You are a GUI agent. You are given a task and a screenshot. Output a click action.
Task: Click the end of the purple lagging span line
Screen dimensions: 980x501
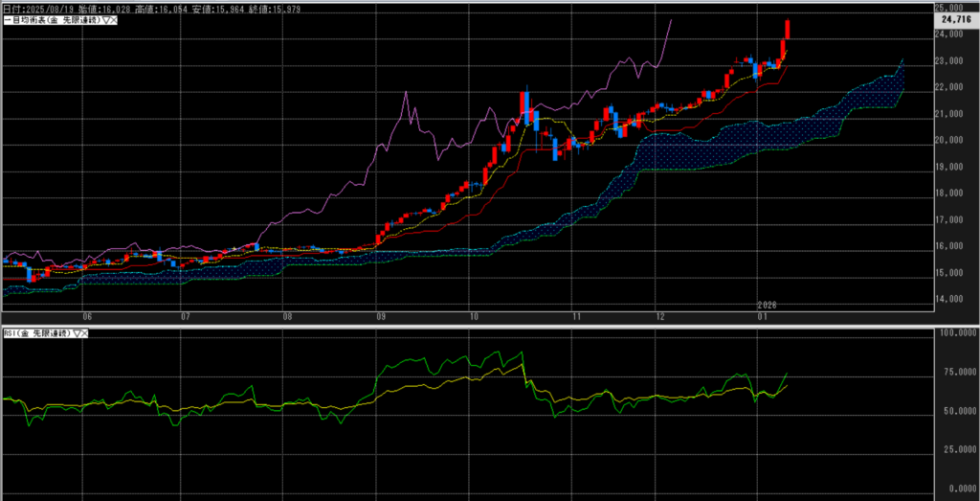click(x=671, y=20)
